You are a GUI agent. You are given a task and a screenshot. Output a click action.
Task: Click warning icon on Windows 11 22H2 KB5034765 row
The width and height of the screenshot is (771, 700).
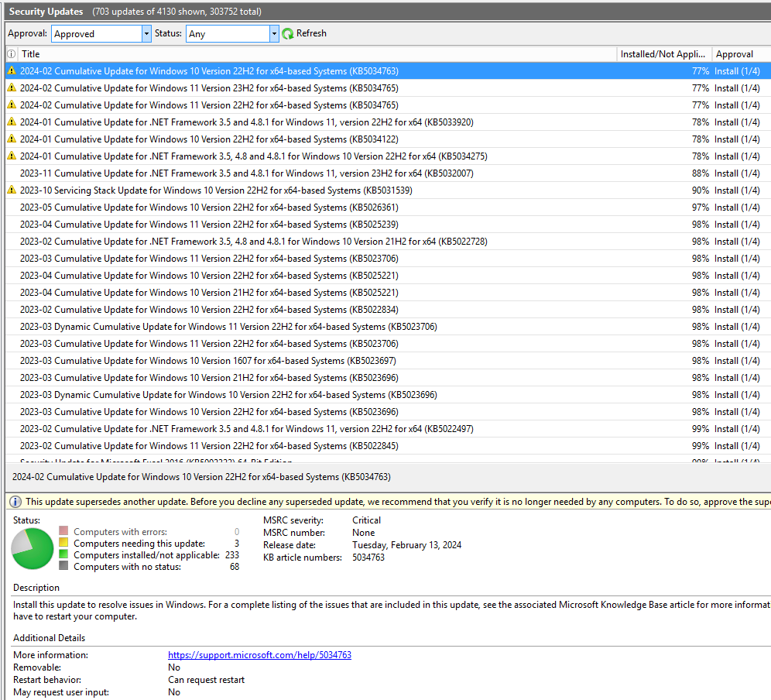click(x=12, y=105)
